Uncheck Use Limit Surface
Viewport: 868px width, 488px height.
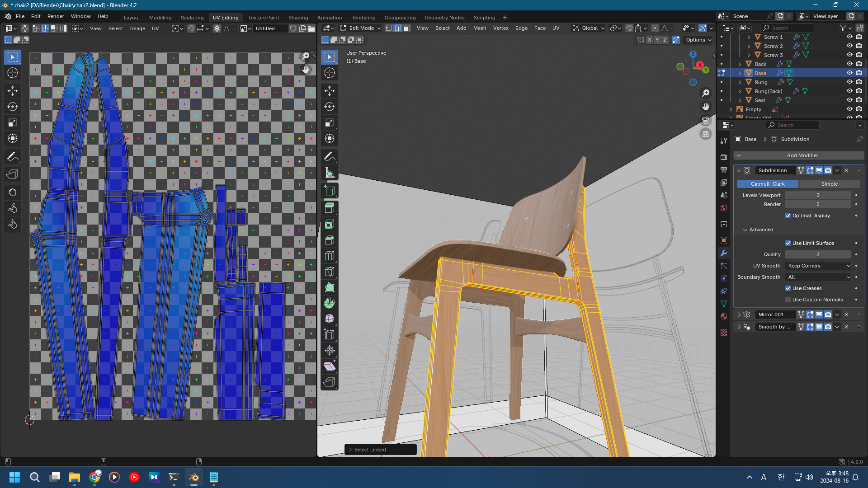788,243
